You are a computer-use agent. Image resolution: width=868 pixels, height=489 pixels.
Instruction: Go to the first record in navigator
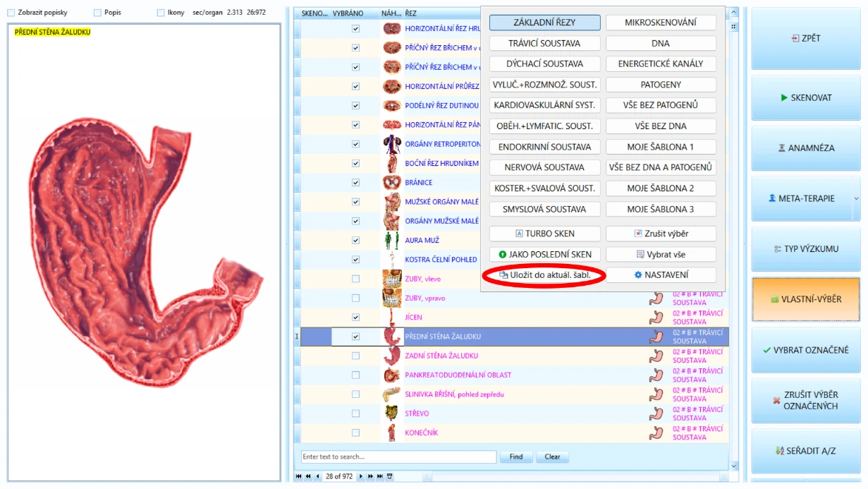pos(299,477)
